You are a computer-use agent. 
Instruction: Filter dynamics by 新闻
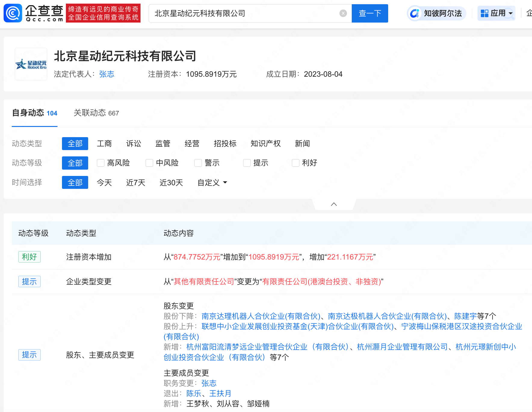point(302,143)
